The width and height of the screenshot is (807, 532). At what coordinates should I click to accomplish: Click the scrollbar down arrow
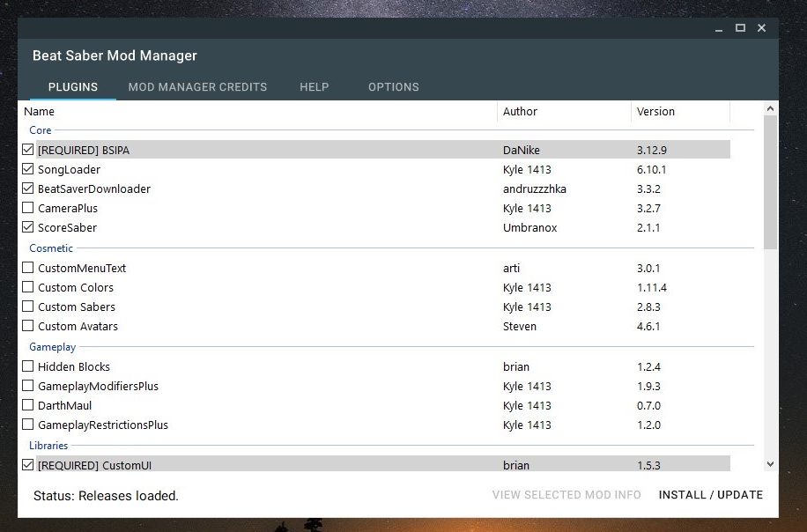770,464
